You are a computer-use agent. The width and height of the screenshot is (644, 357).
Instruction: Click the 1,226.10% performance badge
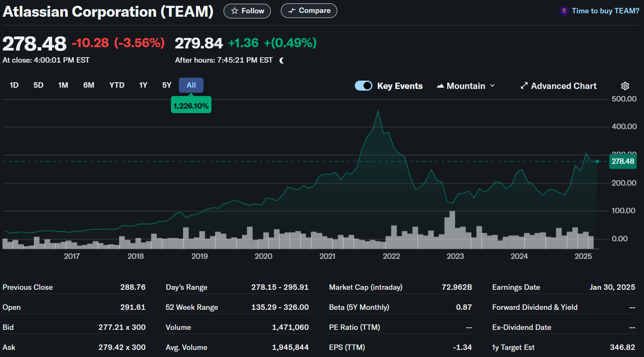191,106
